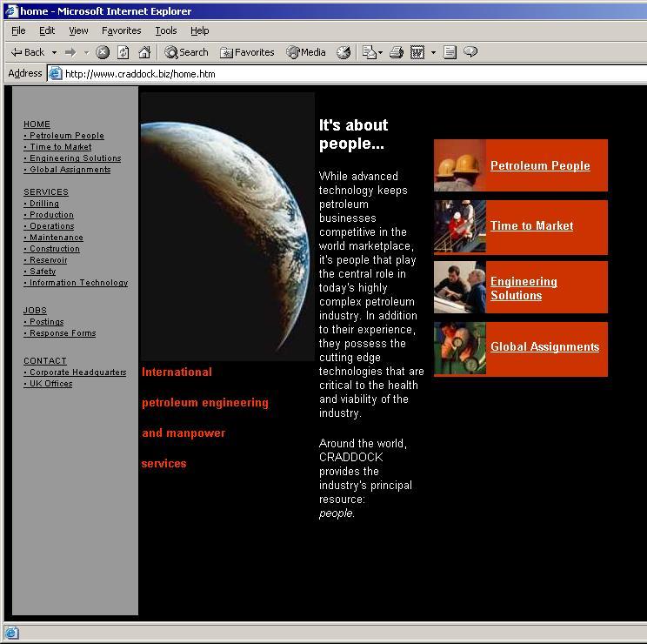This screenshot has height=644, width=647.
Task: Click the HOME sidebar link
Action: (37, 124)
